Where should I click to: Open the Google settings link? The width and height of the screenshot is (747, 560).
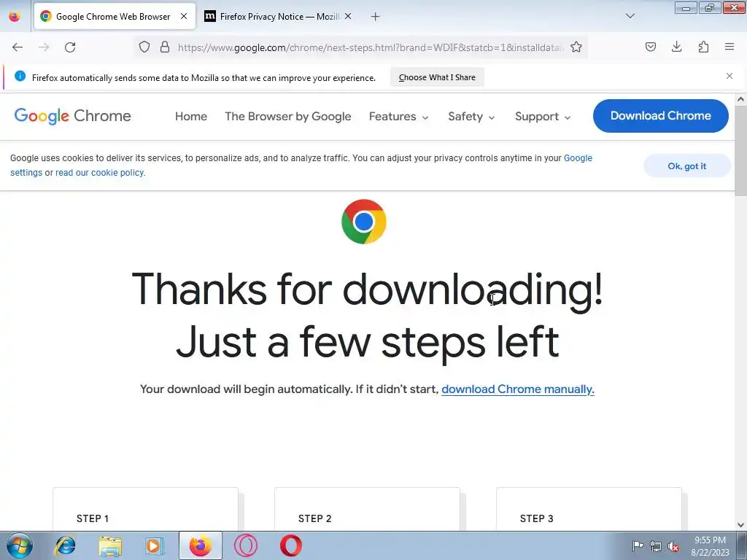pos(578,158)
